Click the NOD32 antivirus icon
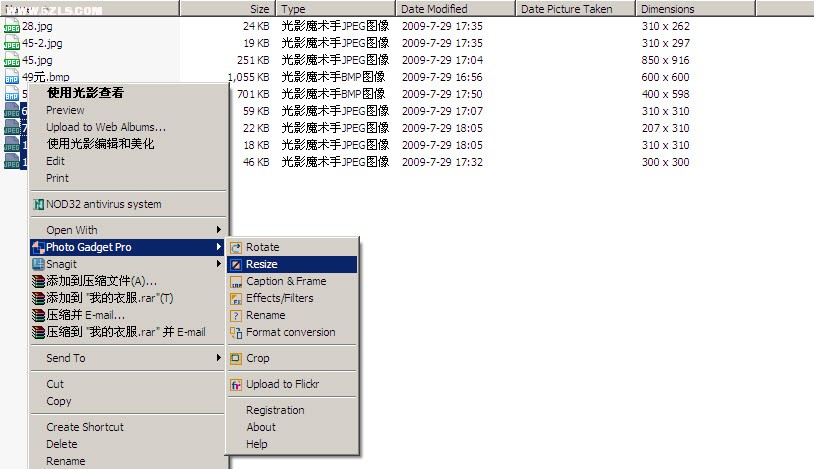The width and height of the screenshot is (814, 469). [x=38, y=205]
